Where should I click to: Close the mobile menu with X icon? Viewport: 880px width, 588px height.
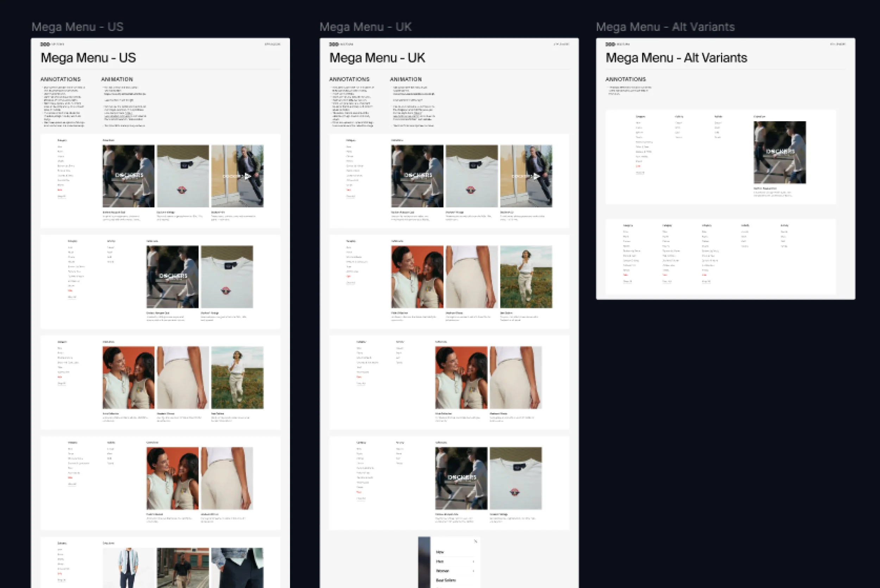(x=475, y=541)
